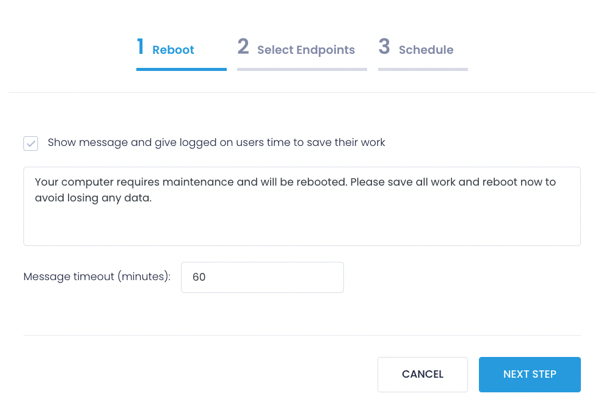Toggle the show message checkbox
Viewport: 600px width, 409px height.
(31, 143)
